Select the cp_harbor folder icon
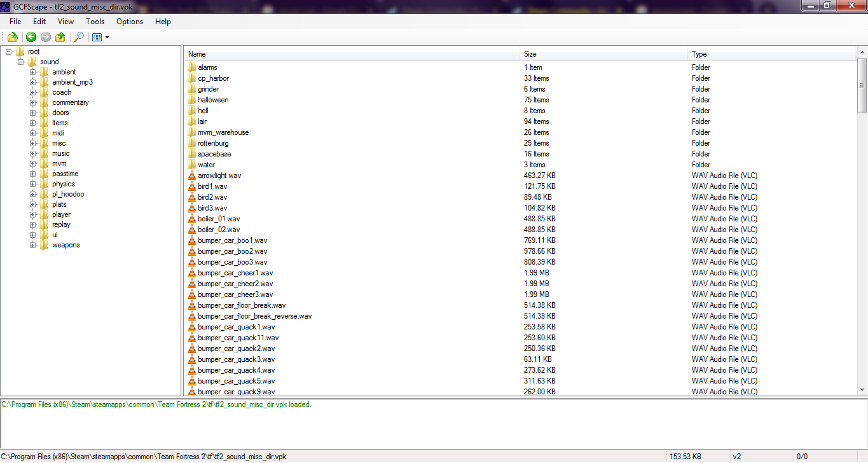Image resolution: width=868 pixels, height=463 pixels. (x=192, y=78)
